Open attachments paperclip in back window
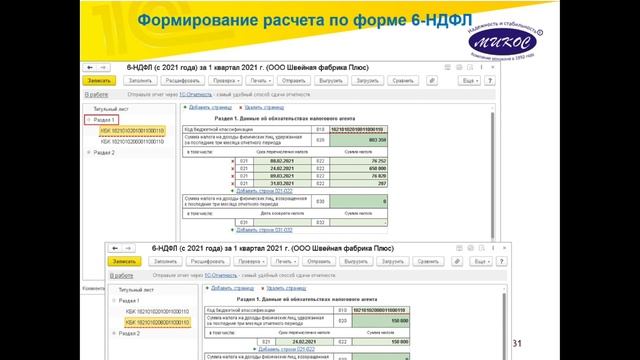Viewport: 640px width, 360px height. [432, 80]
